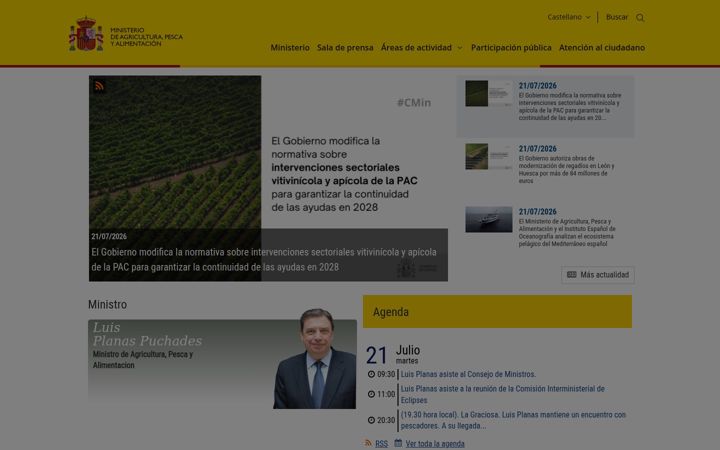Open the Atención al ciudadano menu
Viewport: 720px width, 450px height.
[602, 47]
